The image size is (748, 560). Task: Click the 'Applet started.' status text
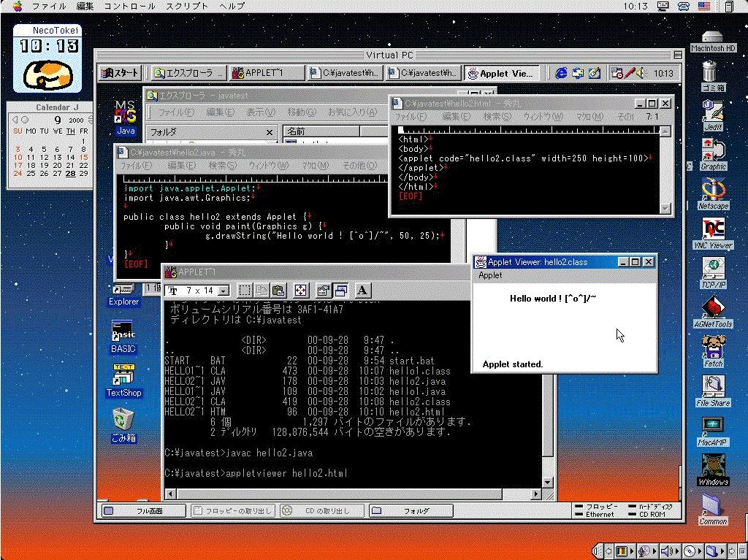click(512, 364)
